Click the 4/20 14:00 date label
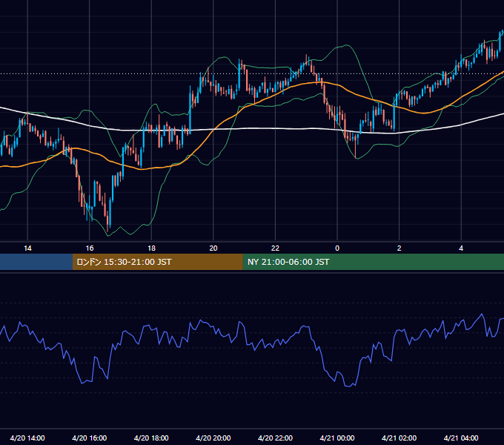This screenshot has width=504, height=445. 27,438
